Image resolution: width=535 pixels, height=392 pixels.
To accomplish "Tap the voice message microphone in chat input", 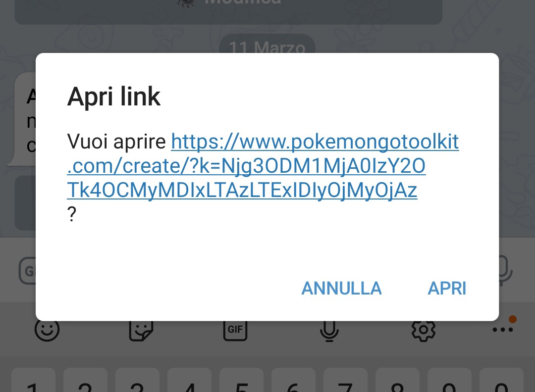I will (506, 271).
